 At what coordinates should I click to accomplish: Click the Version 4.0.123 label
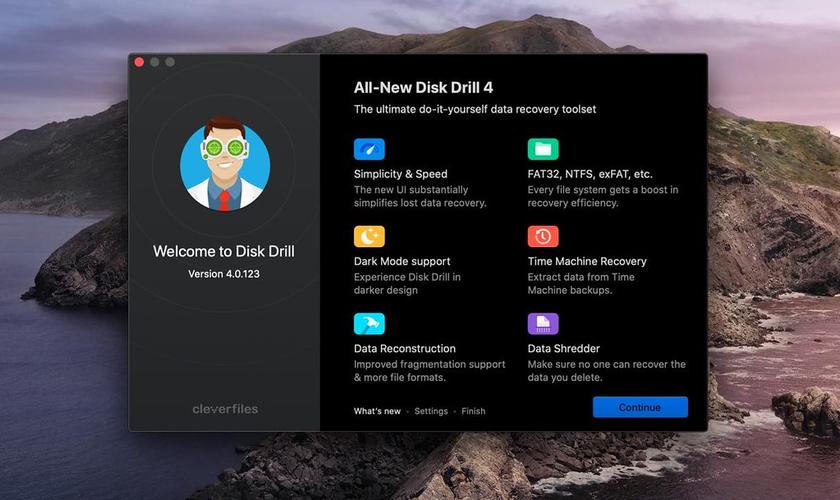click(x=224, y=274)
